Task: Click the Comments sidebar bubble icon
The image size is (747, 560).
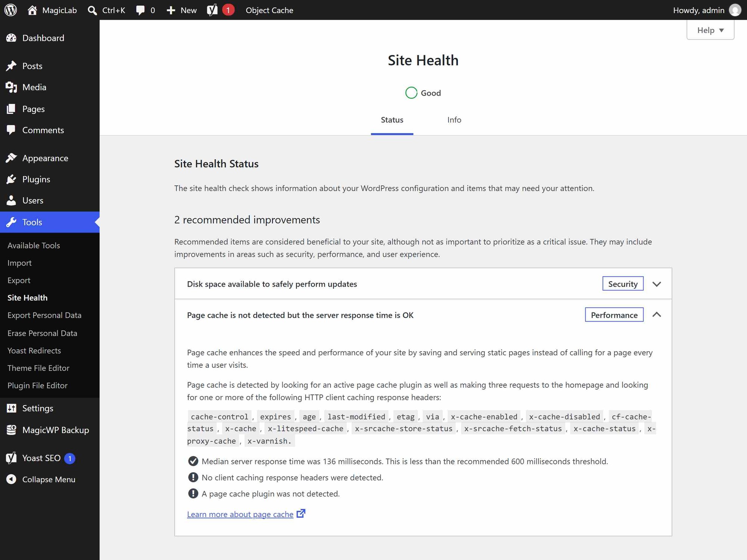Action: [11, 130]
